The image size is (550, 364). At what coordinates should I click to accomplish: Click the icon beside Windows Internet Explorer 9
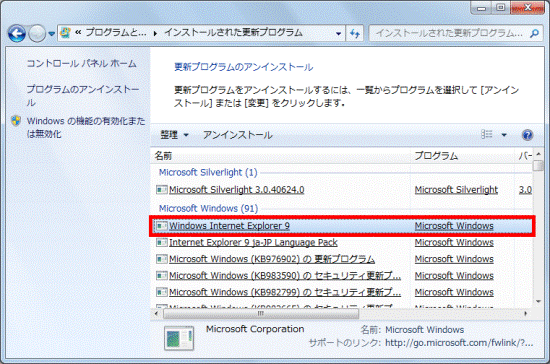point(162,226)
